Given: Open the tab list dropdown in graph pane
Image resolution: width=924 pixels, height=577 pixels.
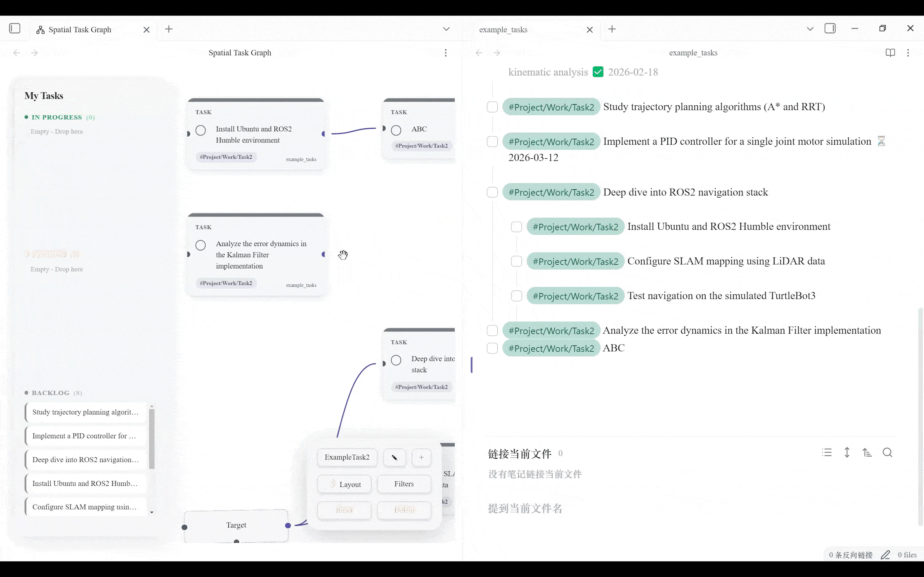Looking at the screenshot, I should click(x=446, y=28).
